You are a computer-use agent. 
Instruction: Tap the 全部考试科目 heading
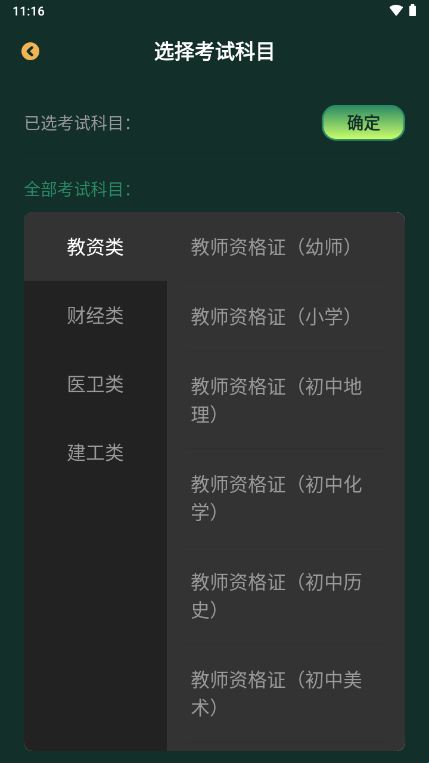(x=78, y=189)
